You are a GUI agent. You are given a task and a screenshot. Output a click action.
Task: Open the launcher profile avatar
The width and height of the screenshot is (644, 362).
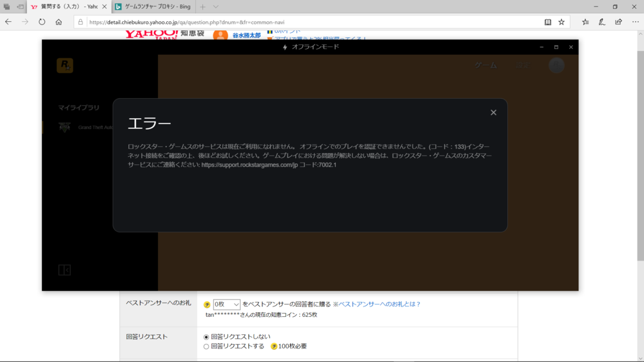[x=556, y=65]
